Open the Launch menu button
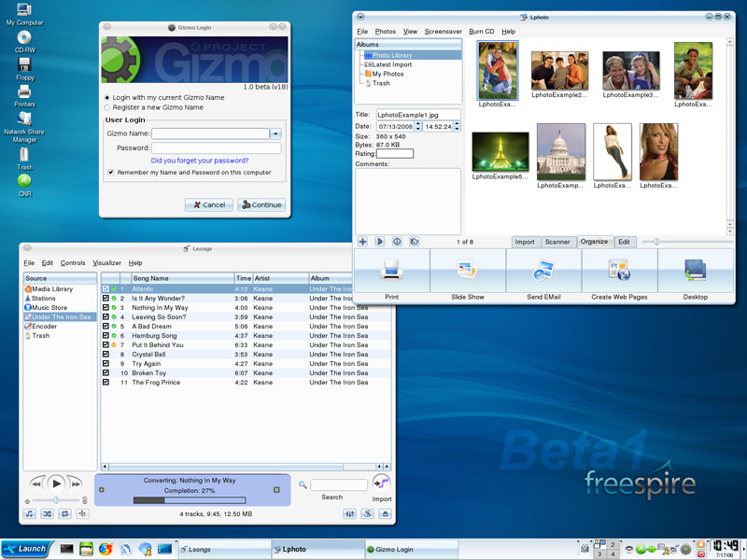The height and width of the screenshot is (560, 747). [x=26, y=549]
